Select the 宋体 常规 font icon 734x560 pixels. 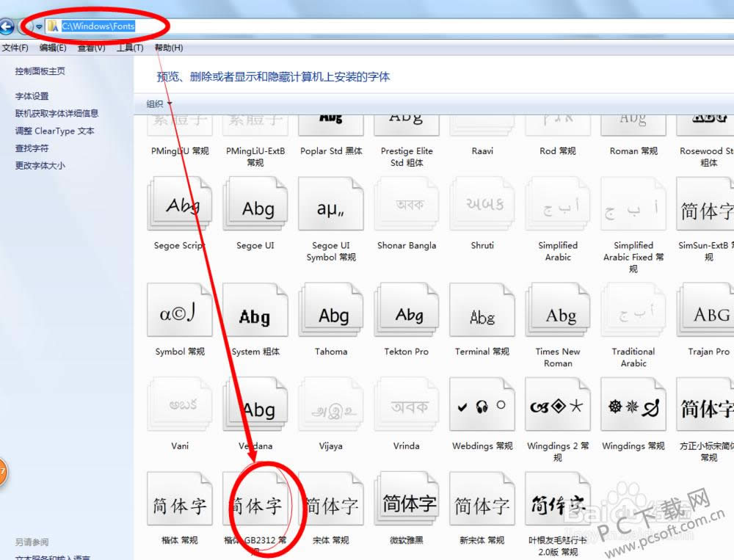pyautogui.click(x=330, y=506)
